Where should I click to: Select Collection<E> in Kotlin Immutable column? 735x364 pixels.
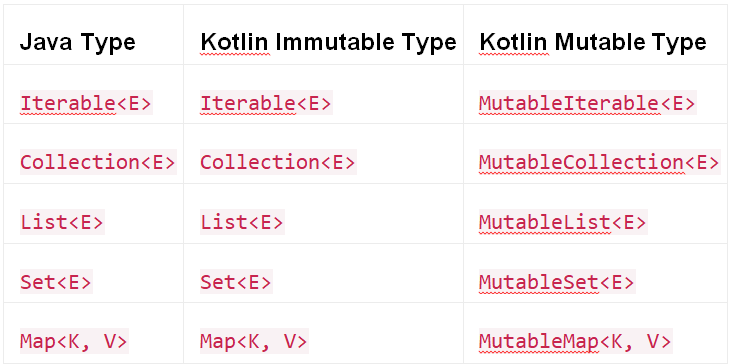click(x=278, y=162)
